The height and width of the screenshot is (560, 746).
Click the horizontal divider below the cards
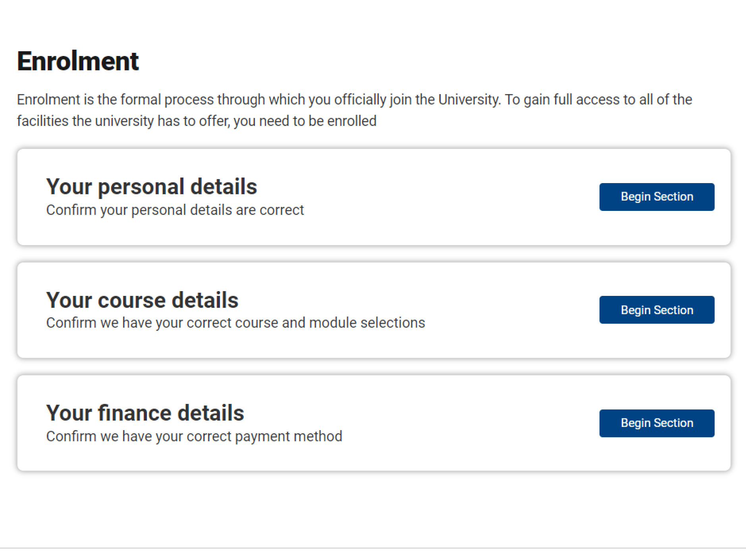[x=373, y=548]
